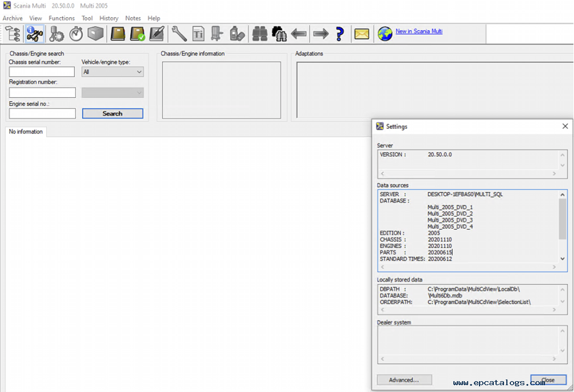This screenshot has height=392, width=574.
Task: Open help with the blue question mark
Action: 340,34
